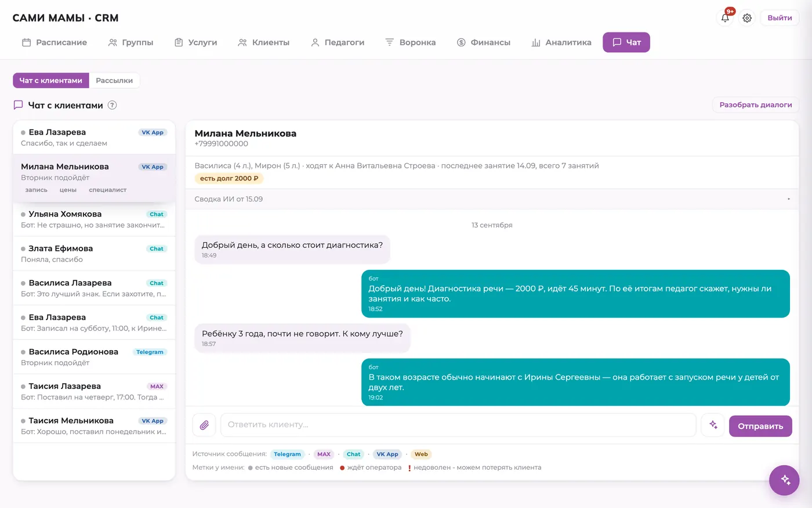
Task: Open Ева Лазарева chat 'Спасибо, так и сделаем'
Action: point(94,138)
